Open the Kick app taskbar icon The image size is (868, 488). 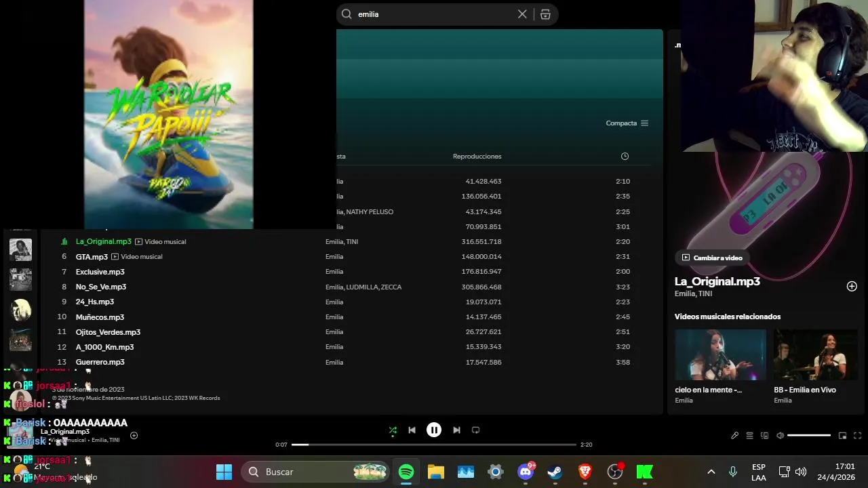click(x=645, y=472)
